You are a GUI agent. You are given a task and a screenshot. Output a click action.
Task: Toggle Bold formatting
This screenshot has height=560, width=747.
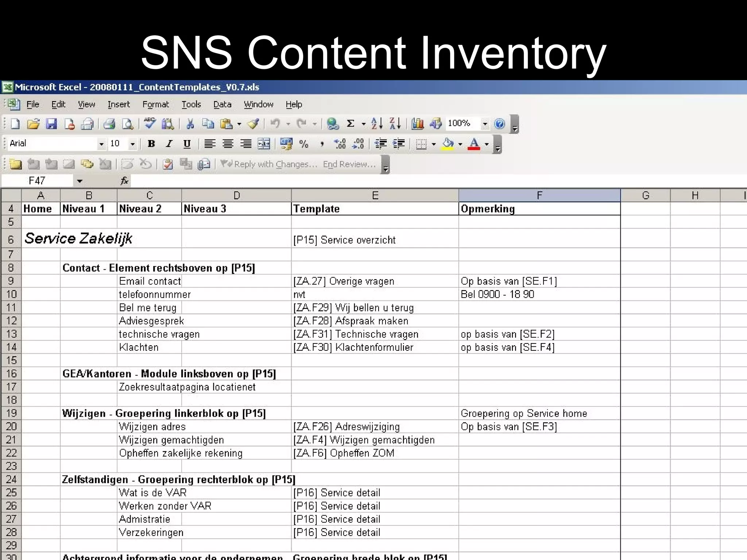tap(151, 144)
